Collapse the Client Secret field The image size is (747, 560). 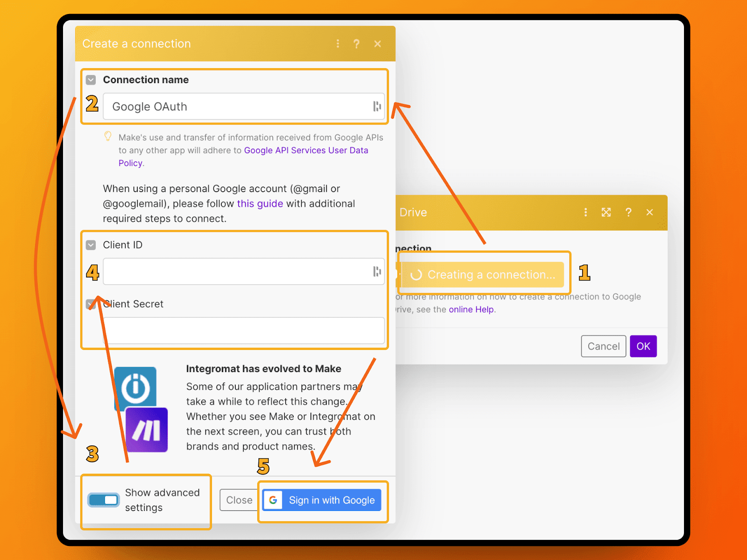pos(91,304)
